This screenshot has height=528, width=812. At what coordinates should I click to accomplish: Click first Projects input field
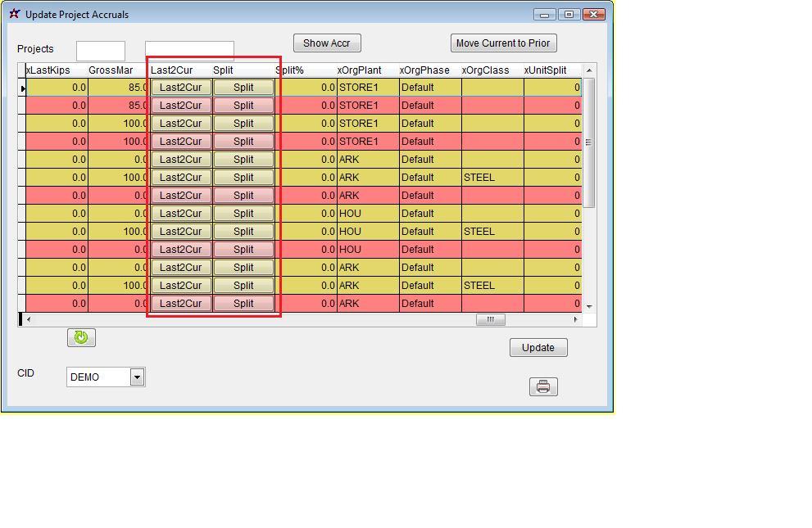pos(101,51)
